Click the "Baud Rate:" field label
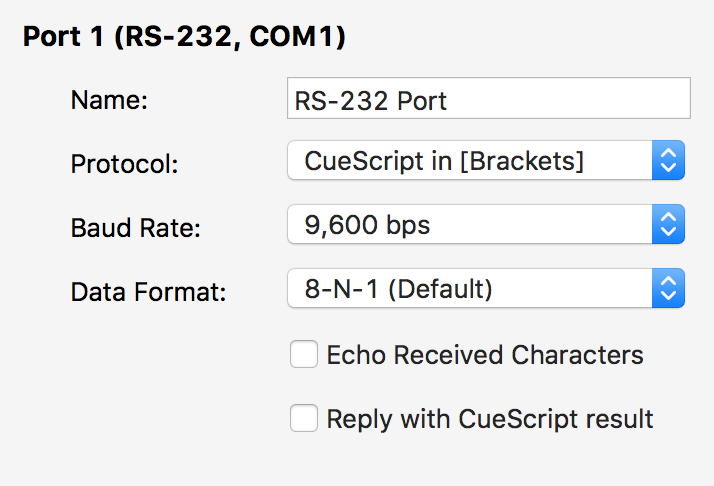The image size is (714, 486). [x=136, y=228]
